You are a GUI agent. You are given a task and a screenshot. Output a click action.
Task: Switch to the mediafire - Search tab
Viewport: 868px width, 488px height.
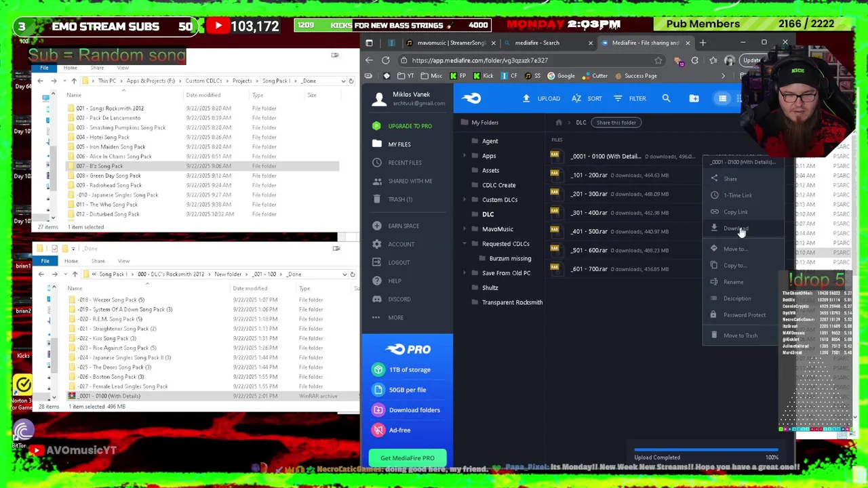coord(548,43)
